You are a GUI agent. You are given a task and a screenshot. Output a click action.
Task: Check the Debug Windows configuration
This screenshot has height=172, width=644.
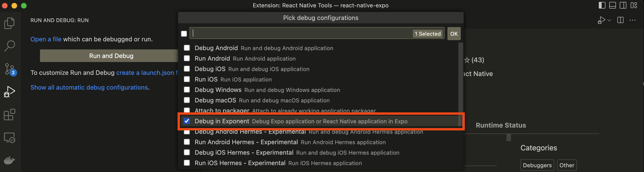coord(187,90)
